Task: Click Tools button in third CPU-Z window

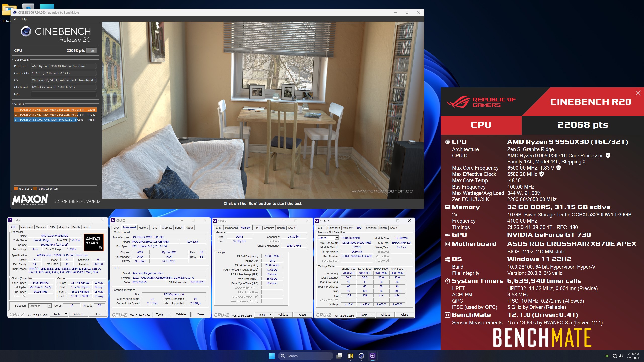Action: (x=262, y=315)
